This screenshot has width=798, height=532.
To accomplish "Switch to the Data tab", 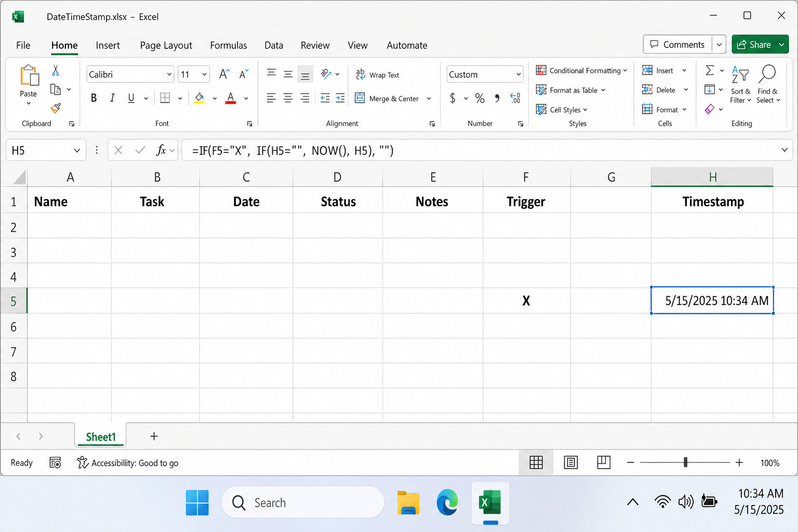I will (x=274, y=45).
